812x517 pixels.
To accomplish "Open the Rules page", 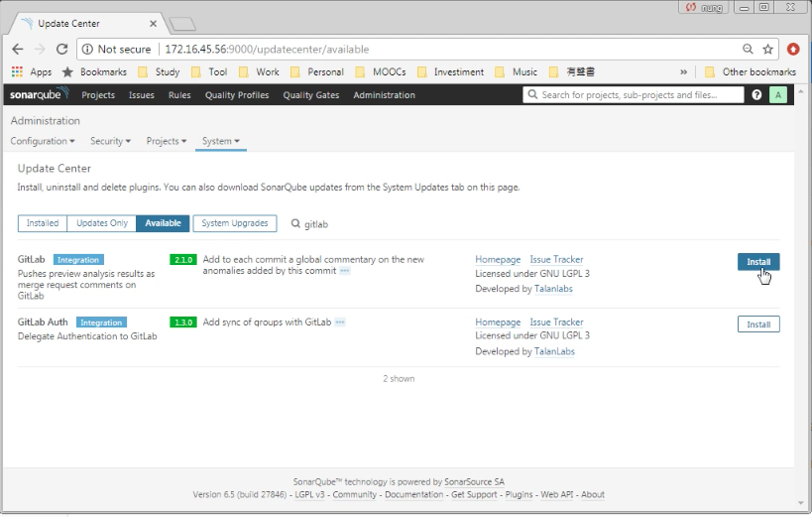I will pyautogui.click(x=179, y=95).
